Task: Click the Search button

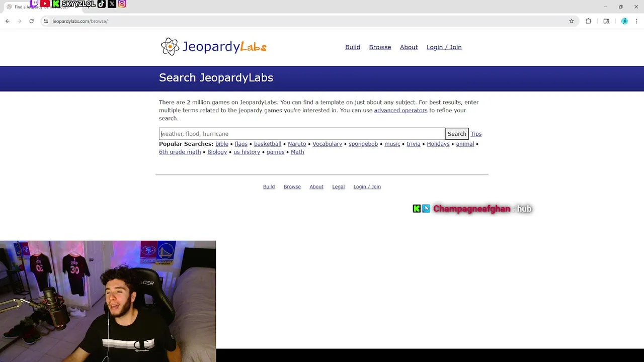Action: [x=457, y=134]
